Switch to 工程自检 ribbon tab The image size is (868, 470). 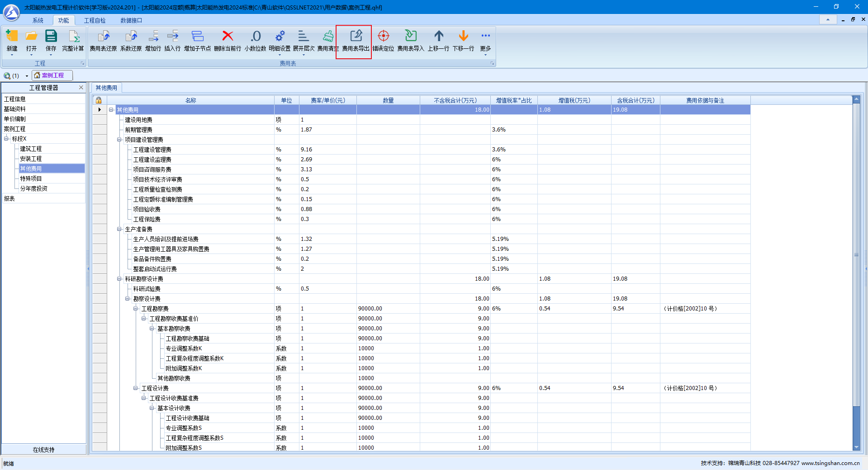pos(95,20)
